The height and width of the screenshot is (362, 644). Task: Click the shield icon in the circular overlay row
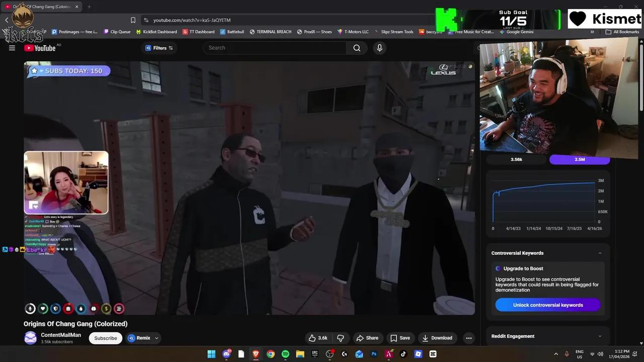tap(55, 308)
